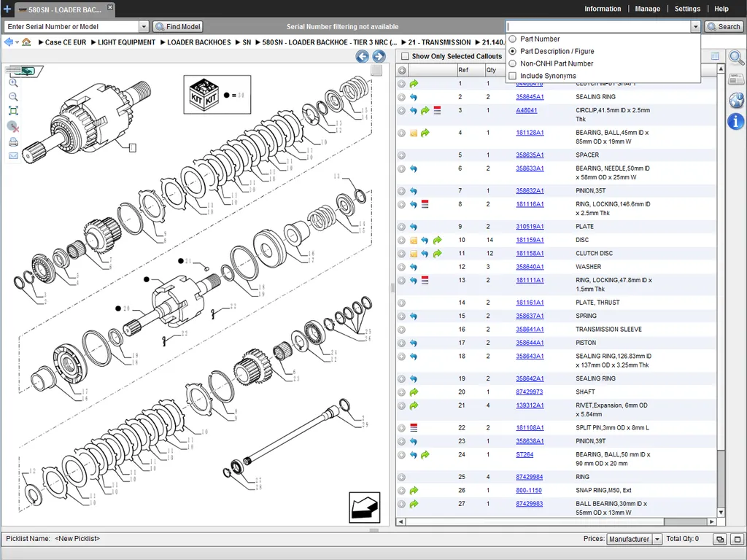The width and height of the screenshot is (747, 560).
Task: Open the Information menu
Action: coord(603,9)
